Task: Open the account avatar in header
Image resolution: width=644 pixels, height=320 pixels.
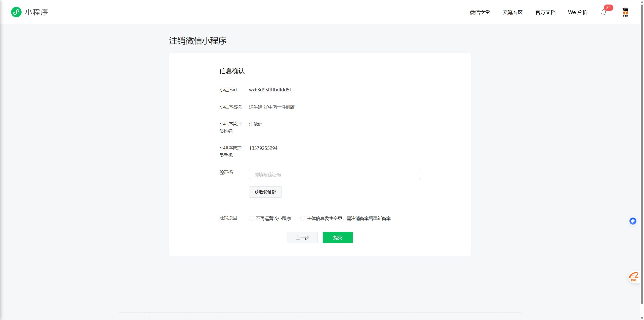Action: tap(625, 12)
